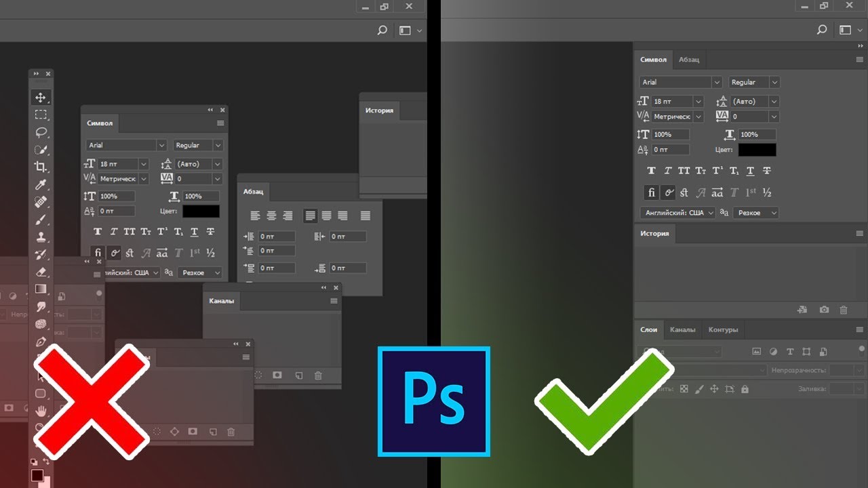Click the lock all padlock in Слои panel

pyautogui.click(x=745, y=389)
